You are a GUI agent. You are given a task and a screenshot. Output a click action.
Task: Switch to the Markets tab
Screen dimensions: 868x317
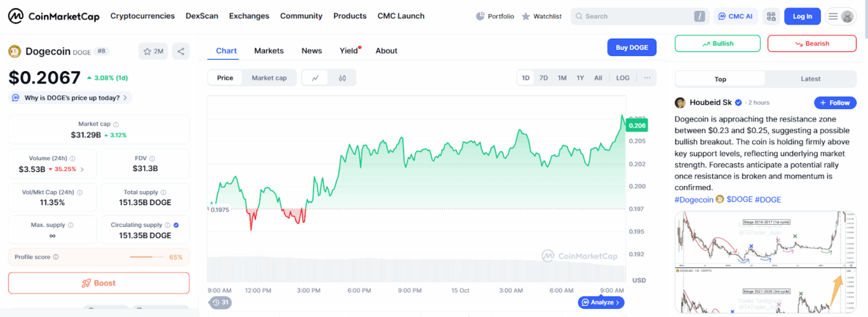269,51
